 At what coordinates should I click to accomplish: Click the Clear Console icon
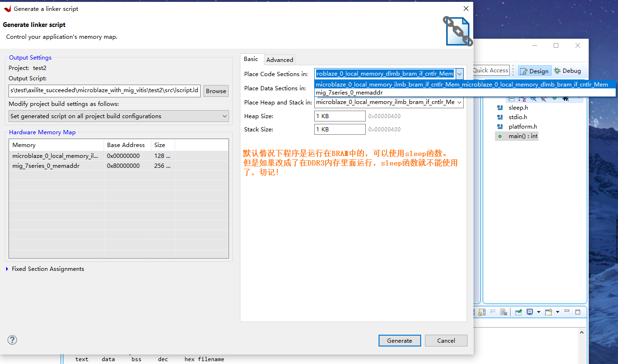click(x=503, y=312)
